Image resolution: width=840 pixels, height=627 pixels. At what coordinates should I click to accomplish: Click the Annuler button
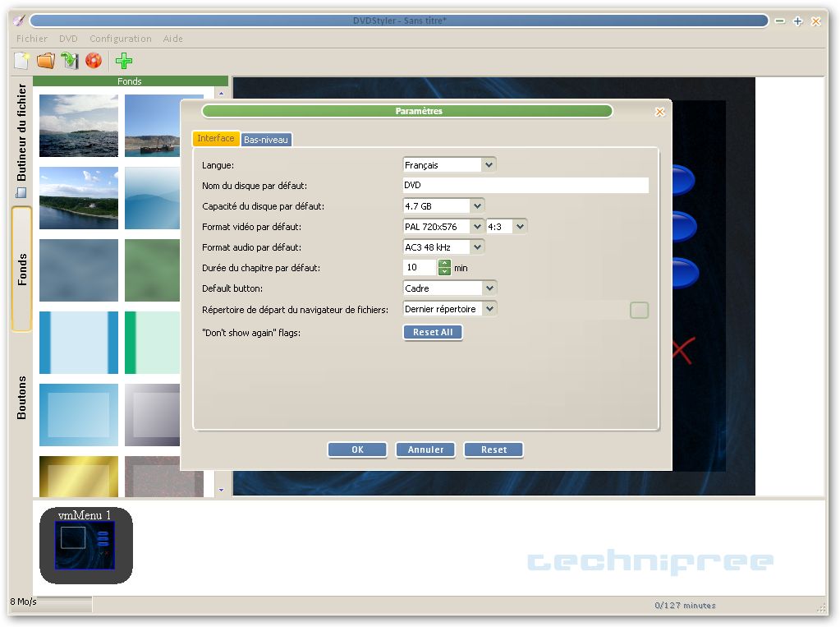click(425, 450)
